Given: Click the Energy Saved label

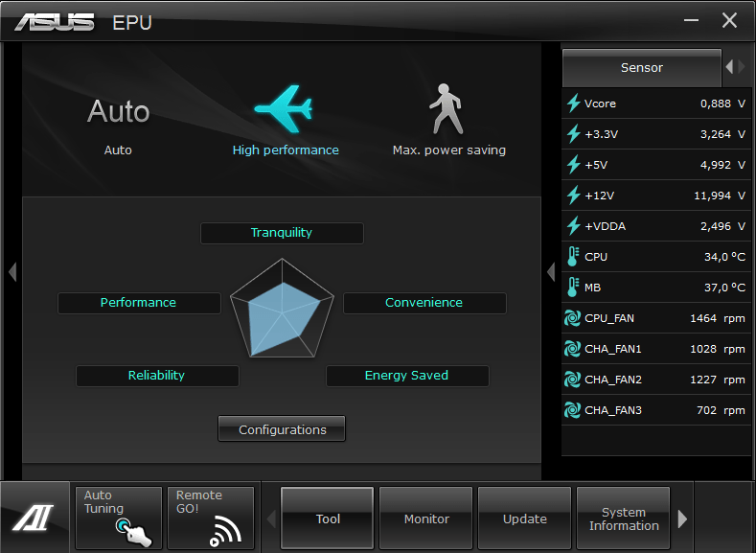Looking at the screenshot, I should pyautogui.click(x=407, y=376).
